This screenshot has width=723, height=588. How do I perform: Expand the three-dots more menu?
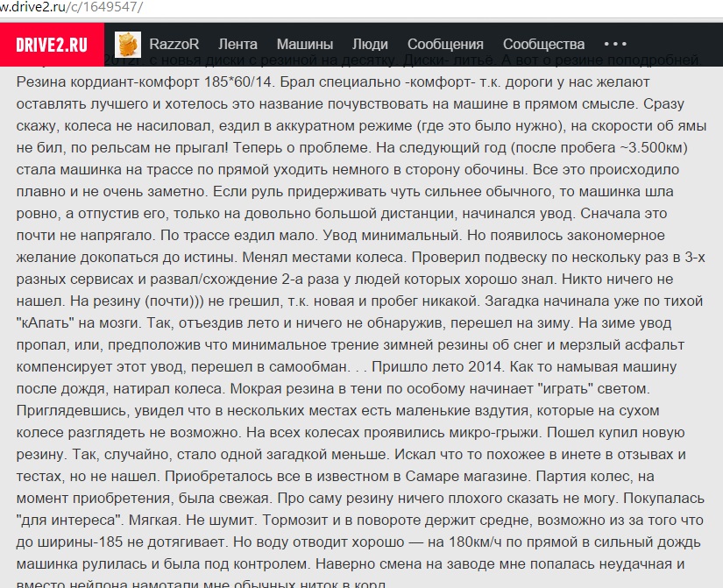click(615, 44)
